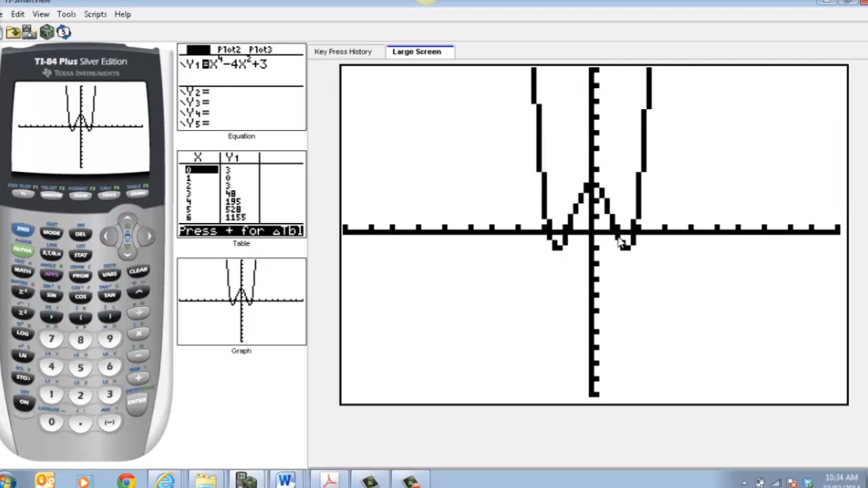Click the decimal point calculator key

coord(81,424)
